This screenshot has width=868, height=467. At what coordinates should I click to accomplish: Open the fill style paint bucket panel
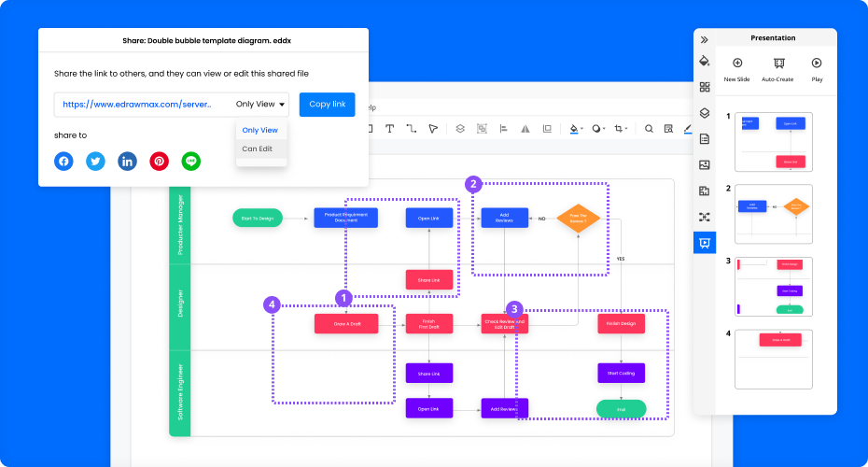[x=705, y=62]
